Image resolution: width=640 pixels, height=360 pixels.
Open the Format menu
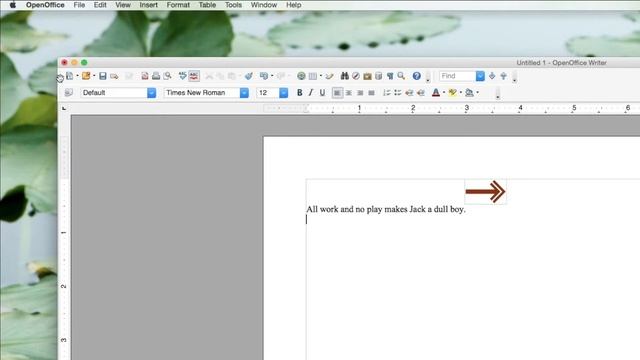pos(178,5)
